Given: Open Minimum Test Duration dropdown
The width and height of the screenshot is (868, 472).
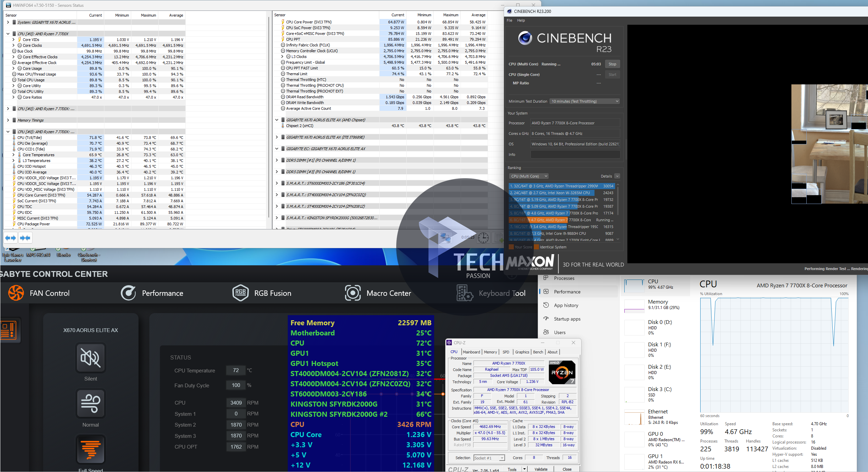Looking at the screenshot, I should pos(585,101).
